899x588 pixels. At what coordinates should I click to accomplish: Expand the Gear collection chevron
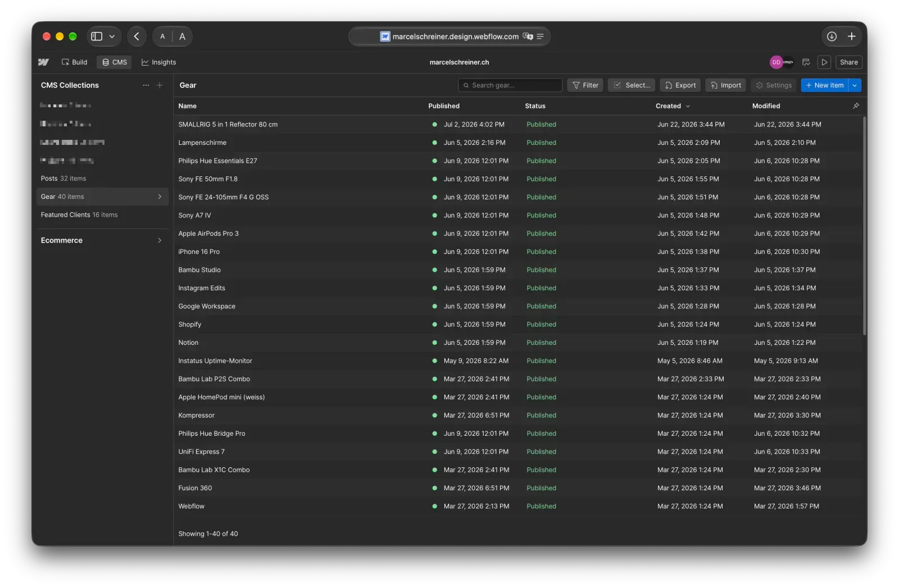[160, 197]
